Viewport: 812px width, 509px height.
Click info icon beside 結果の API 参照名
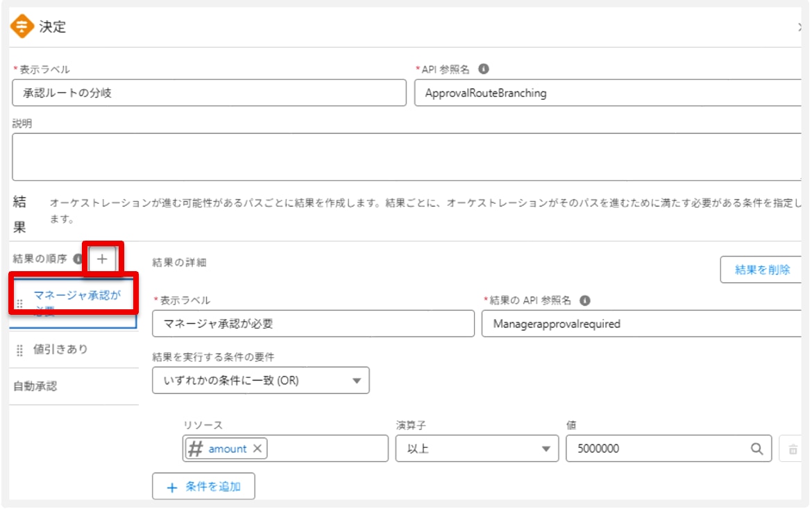(x=585, y=300)
